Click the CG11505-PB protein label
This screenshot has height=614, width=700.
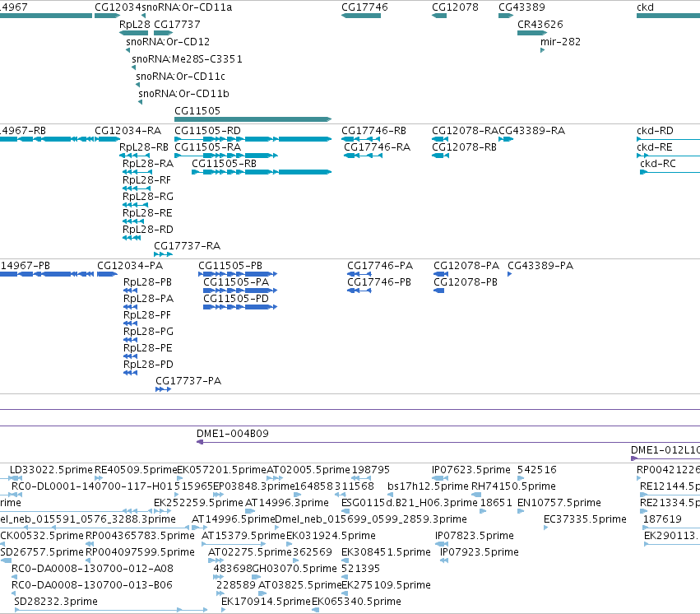pos(230,266)
